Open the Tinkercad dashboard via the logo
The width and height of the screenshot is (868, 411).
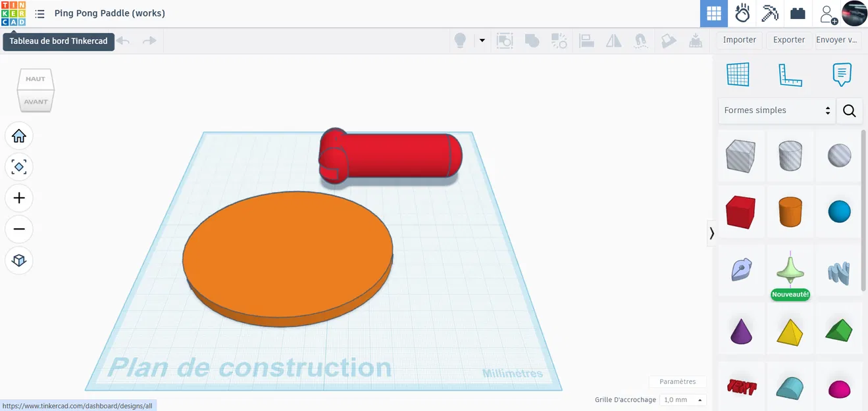13,13
